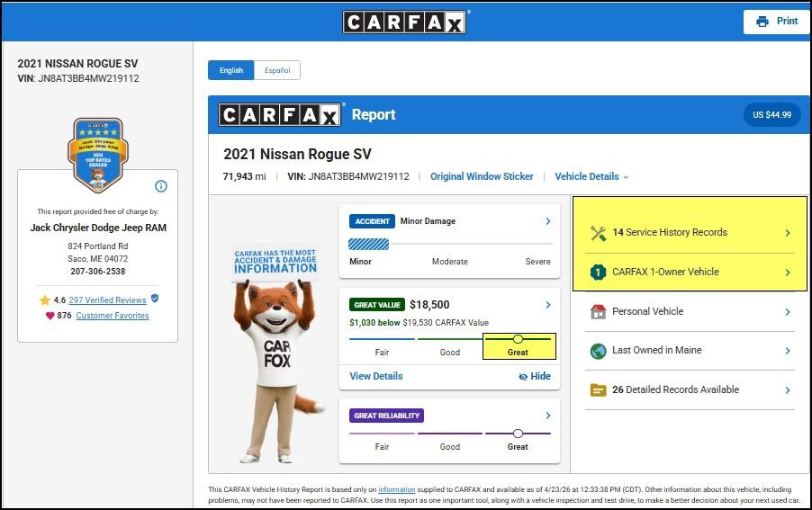Click the GREAT VALUE green badge
This screenshot has height=510, width=812.
(x=377, y=305)
